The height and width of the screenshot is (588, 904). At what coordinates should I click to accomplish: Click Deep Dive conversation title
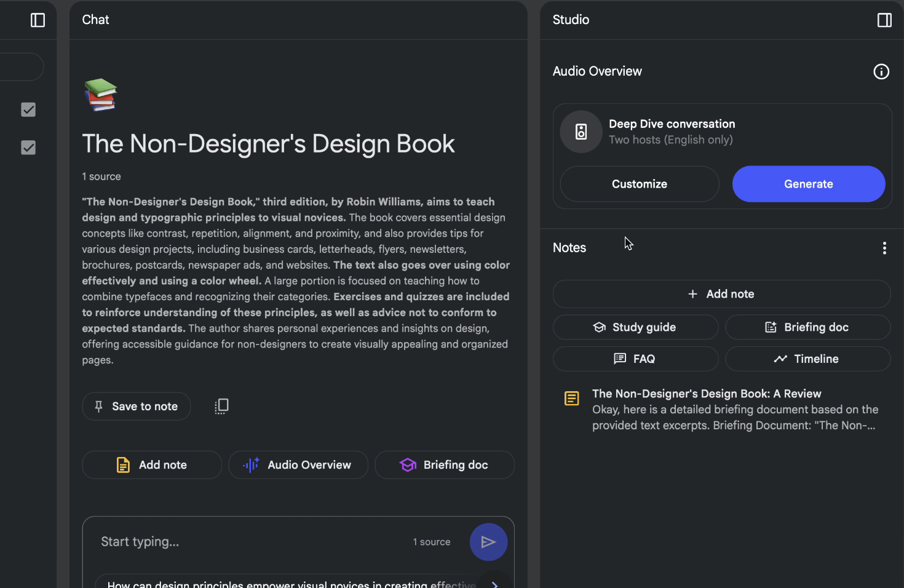coord(672,124)
